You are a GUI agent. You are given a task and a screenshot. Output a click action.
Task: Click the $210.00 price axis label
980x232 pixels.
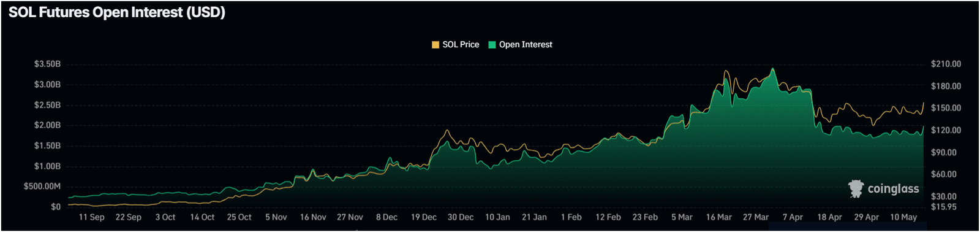946,64
